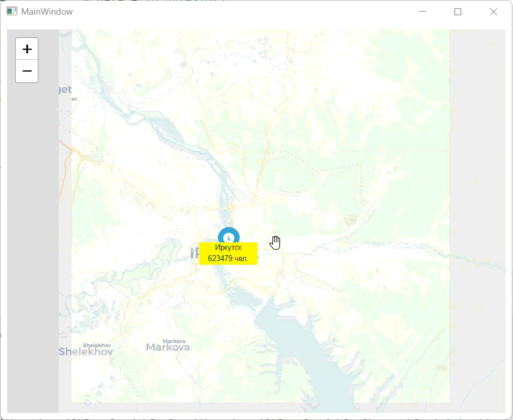This screenshot has height=420, width=513.
Task: Click the gray empty strip left of map
Action: tap(32, 235)
